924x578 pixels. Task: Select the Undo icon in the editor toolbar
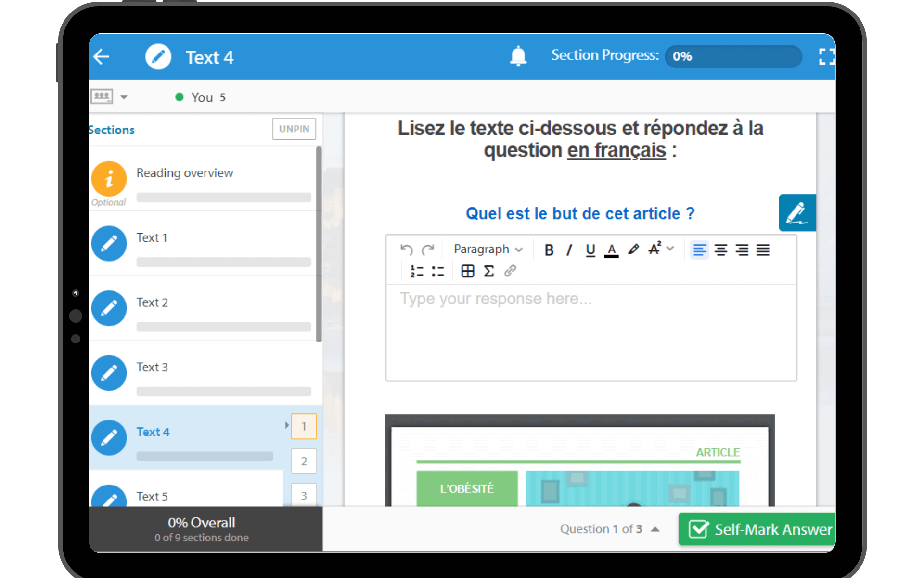click(406, 249)
